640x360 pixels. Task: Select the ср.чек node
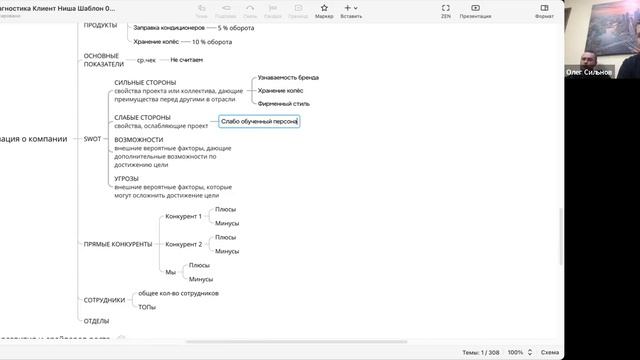[x=146, y=60]
